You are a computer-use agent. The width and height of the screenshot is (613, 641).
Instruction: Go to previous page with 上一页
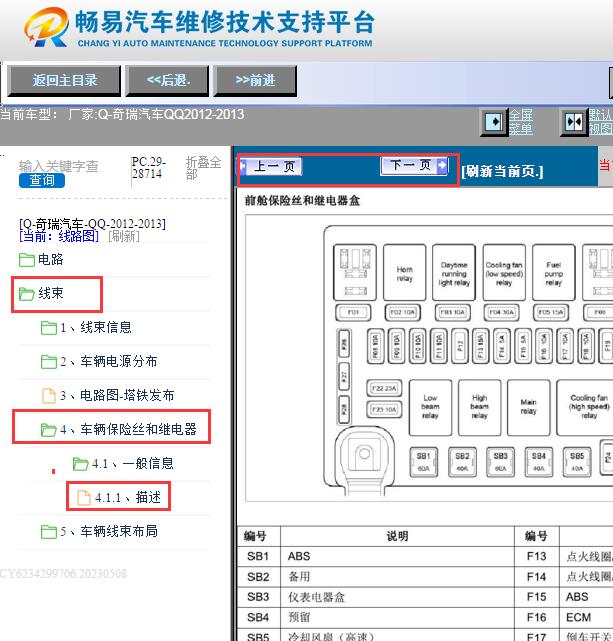click(271, 166)
